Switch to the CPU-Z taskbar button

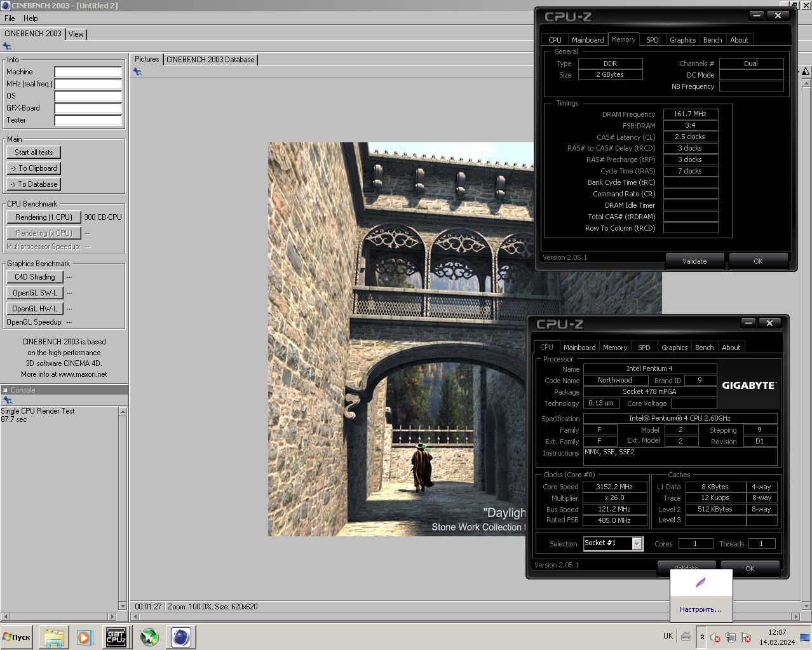116,637
